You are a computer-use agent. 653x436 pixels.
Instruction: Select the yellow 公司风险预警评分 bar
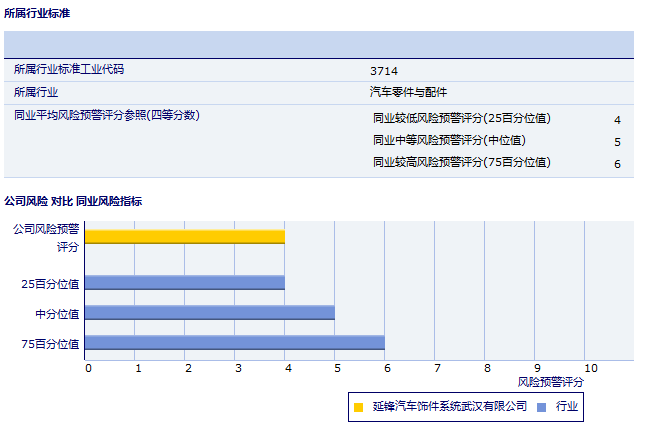coord(185,237)
